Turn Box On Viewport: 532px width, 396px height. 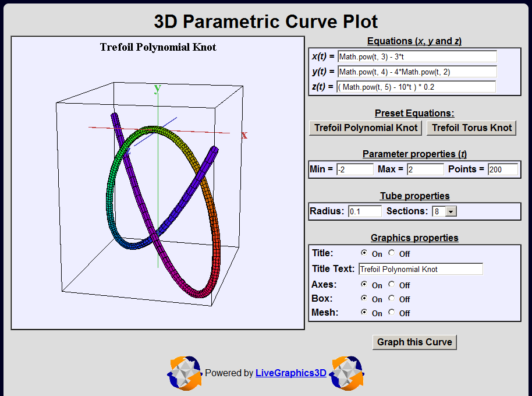pos(364,298)
